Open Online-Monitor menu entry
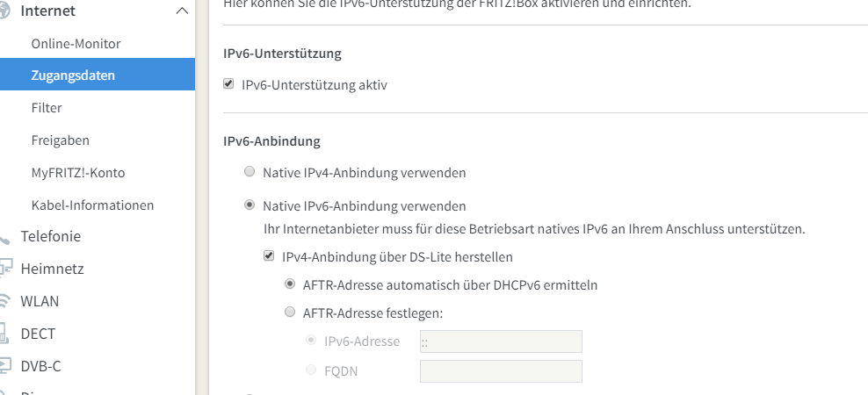 point(76,43)
